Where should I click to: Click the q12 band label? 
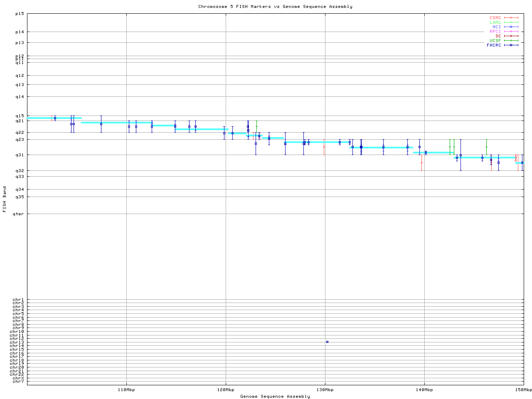[20, 76]
